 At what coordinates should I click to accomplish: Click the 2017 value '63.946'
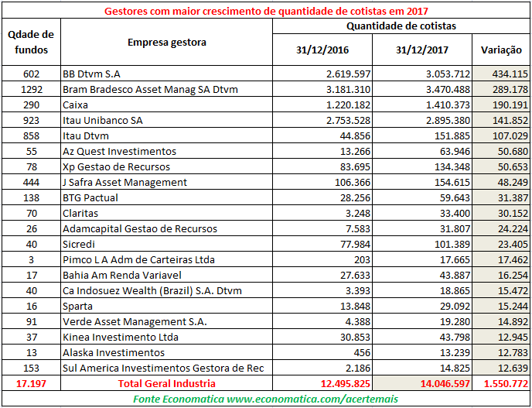pyautogui.click(x=422, y=151)
